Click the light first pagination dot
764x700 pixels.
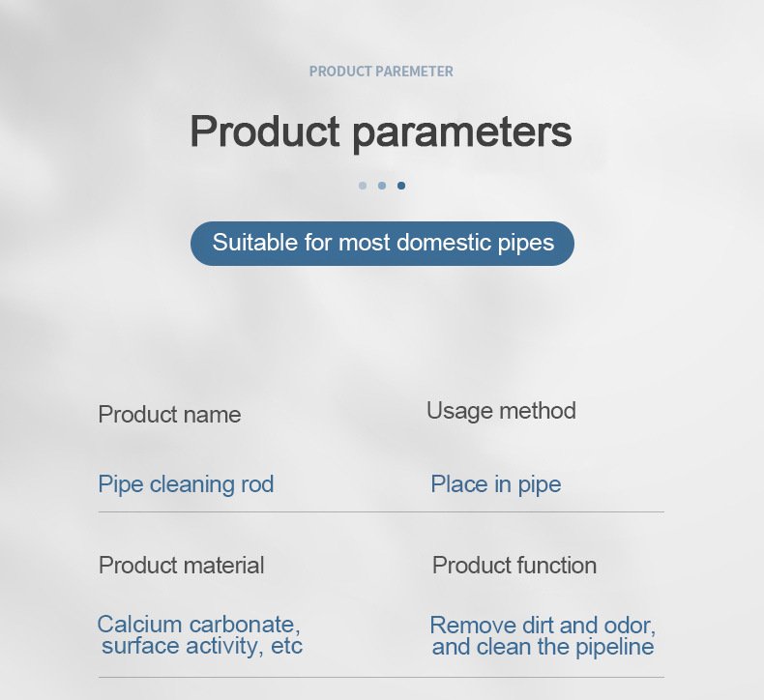tap(363, 186)
